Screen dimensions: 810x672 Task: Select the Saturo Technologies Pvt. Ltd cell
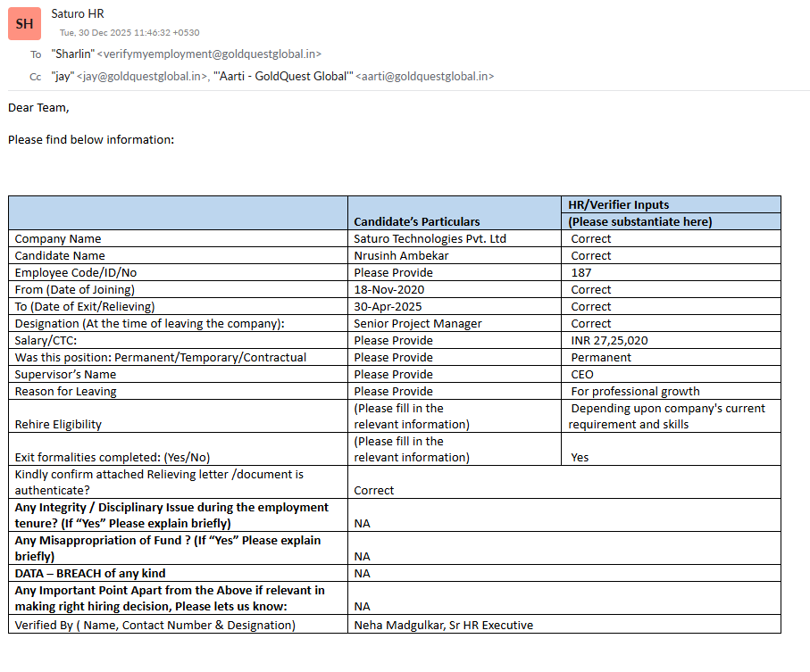(x=430, y=239)
